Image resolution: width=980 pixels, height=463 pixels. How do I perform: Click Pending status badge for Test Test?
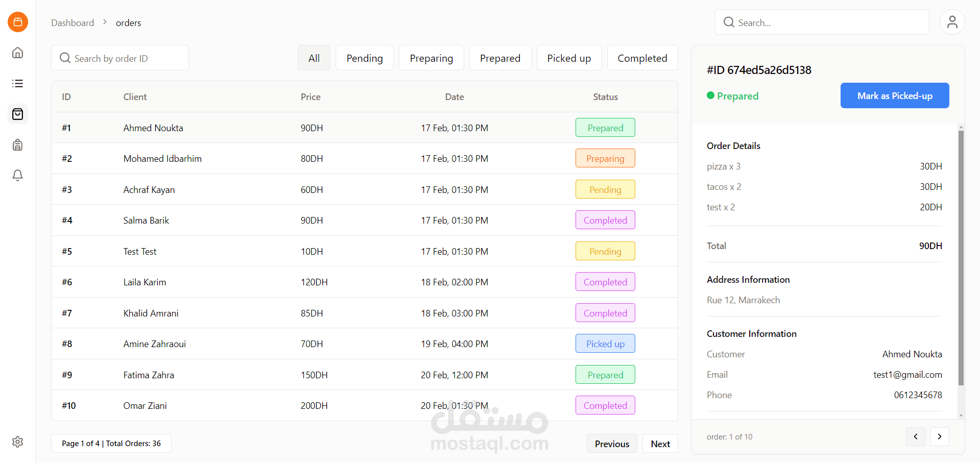point(605,251)
